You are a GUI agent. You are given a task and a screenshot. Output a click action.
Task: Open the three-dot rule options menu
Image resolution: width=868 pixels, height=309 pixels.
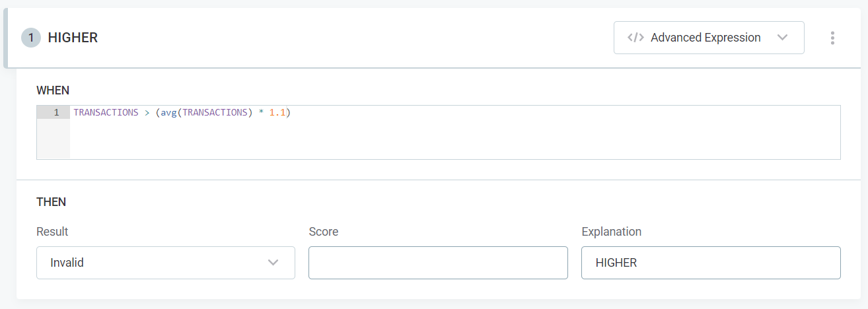coord(832,38)
